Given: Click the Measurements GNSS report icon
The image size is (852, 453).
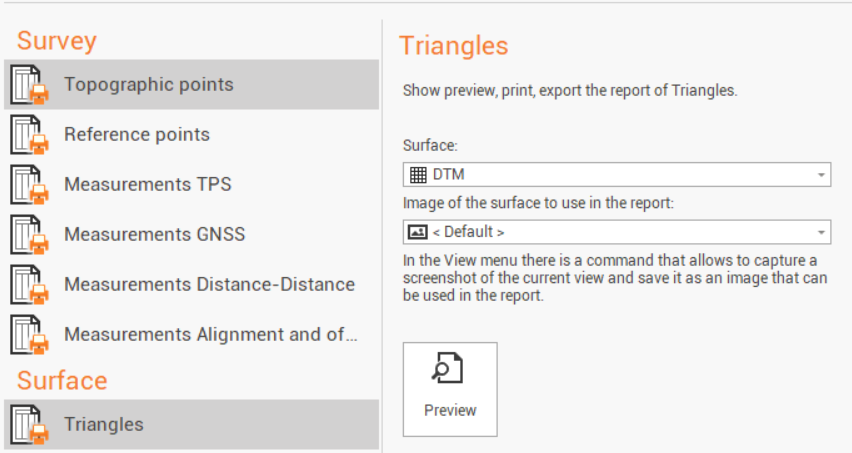Looking at the screenshot, I should [x=30, y=235].
